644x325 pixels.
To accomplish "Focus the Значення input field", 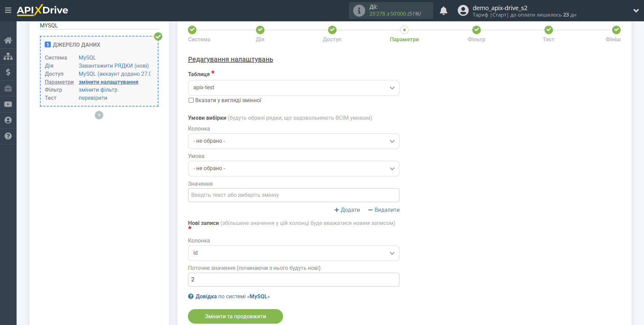I will [294, 195].
